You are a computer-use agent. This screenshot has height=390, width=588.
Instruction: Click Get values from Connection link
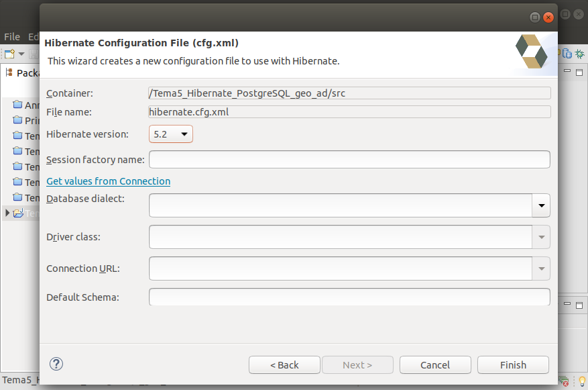tap(109, 181)
